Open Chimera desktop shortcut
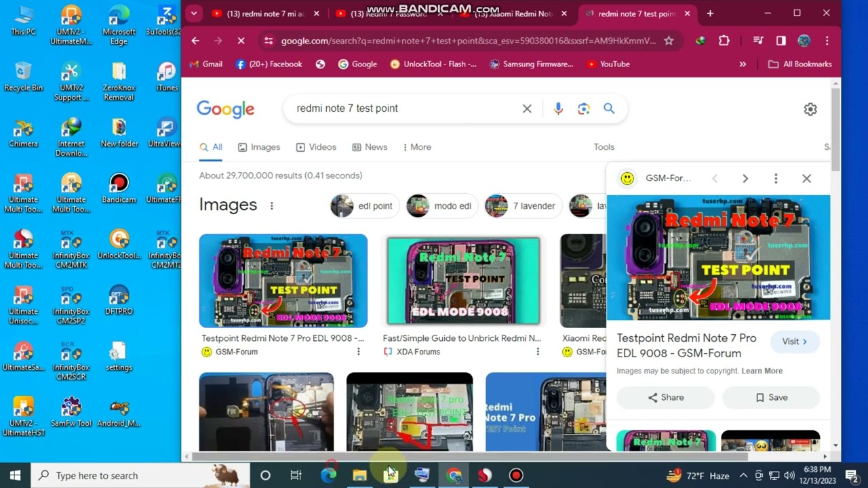Screen dimensions: 868x488 (23, 132)
